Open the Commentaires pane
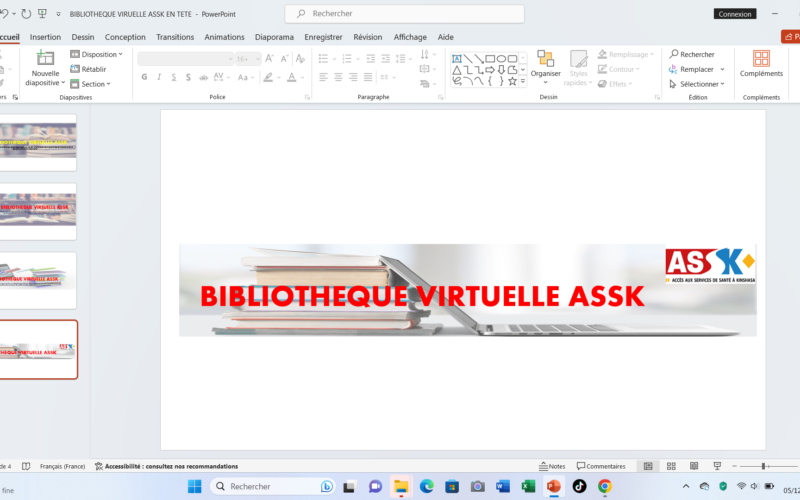Image resolution: width=800 pixels, height=500 pixels. (601, 466)
